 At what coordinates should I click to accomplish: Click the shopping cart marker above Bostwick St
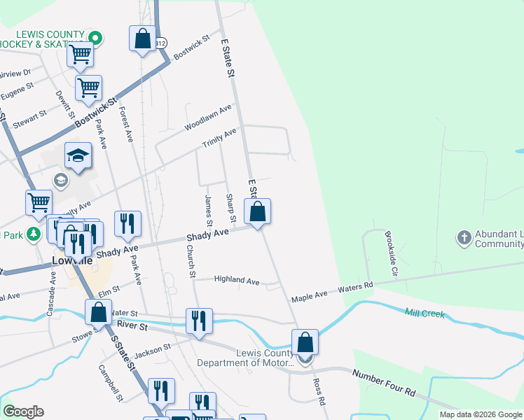[x=88, y=89]
